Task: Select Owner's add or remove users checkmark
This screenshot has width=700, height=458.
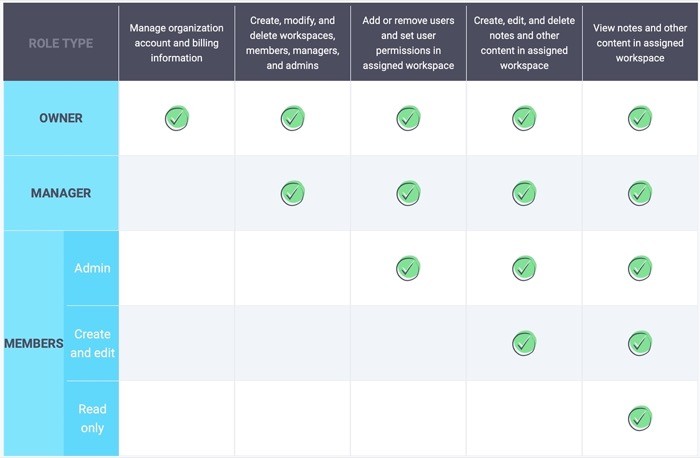Action: point(408,118)
